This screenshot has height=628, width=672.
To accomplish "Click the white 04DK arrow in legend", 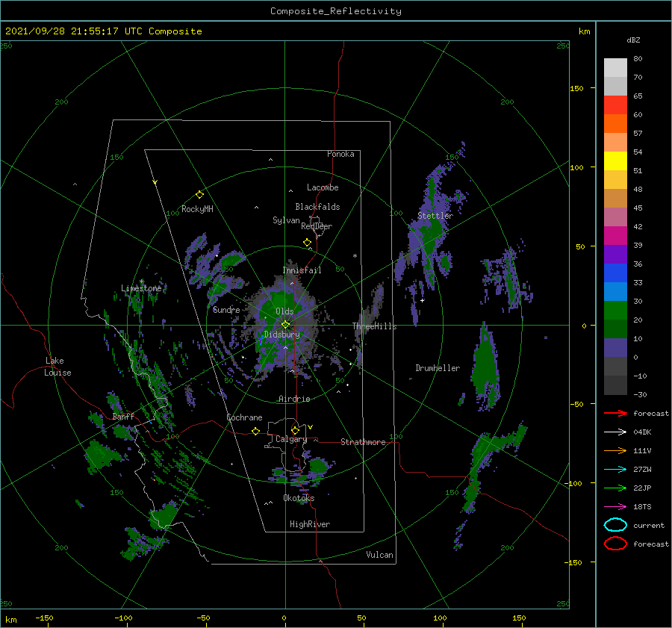I will point(615,432).
